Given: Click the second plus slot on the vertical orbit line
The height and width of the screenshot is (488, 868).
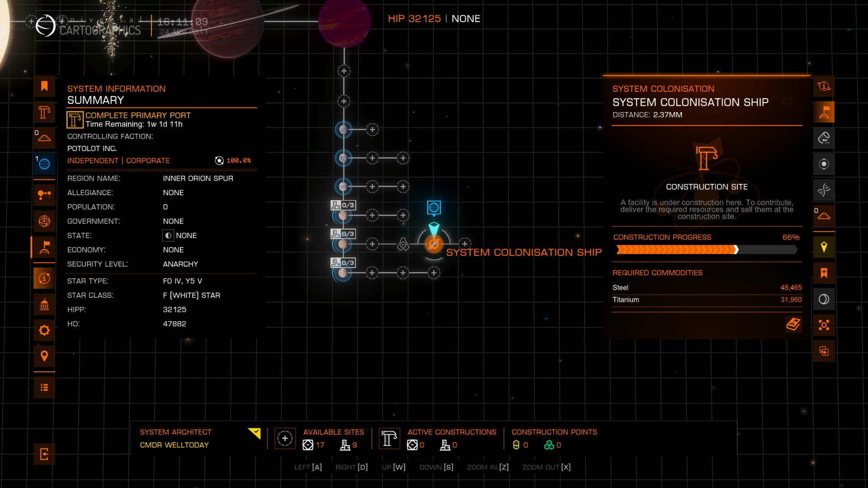Looking at the screenshot, I should (x=344, y=101).
